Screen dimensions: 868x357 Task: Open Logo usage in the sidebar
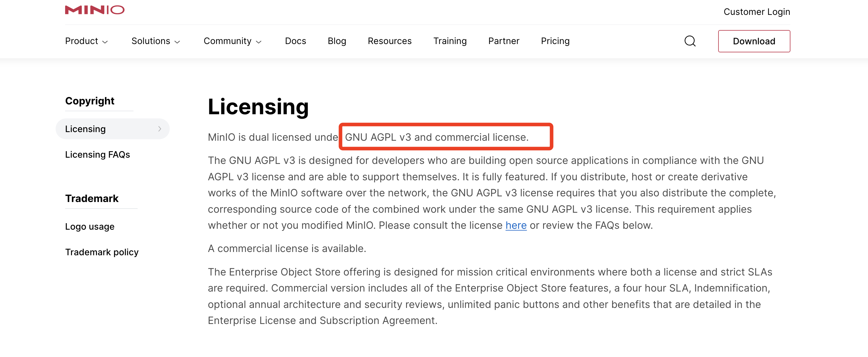pos(90,226)
